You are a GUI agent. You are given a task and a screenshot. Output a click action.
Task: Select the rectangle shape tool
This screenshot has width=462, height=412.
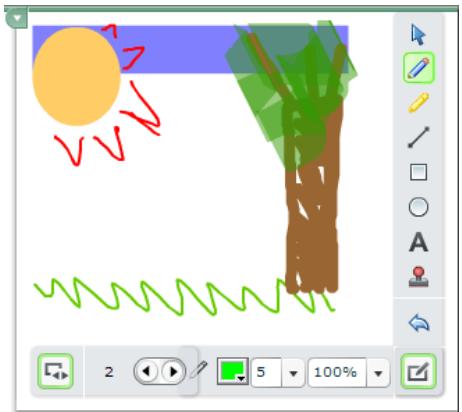(418, 172)
